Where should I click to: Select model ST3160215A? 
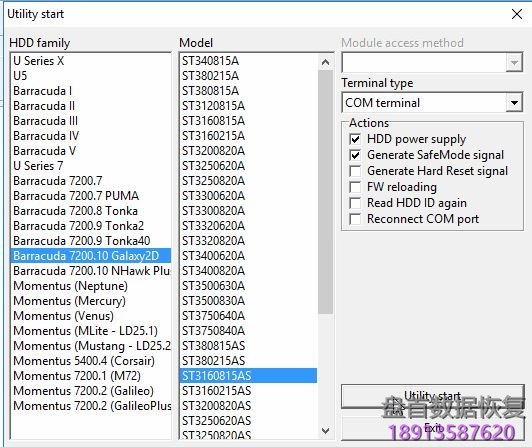(x=249, y=136)
